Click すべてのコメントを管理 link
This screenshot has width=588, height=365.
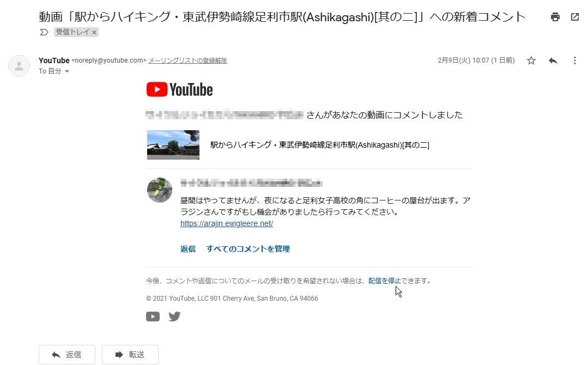[x=248, y=249]
